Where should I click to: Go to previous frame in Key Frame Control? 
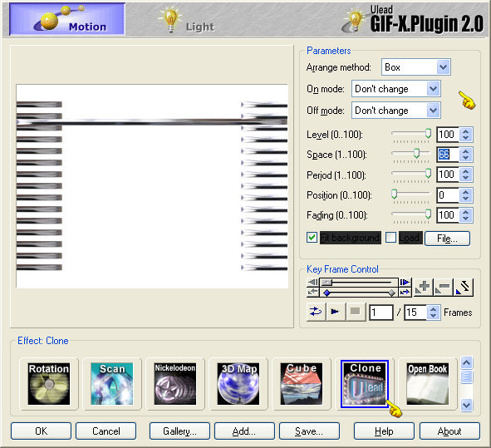click(x=313, y=283)
